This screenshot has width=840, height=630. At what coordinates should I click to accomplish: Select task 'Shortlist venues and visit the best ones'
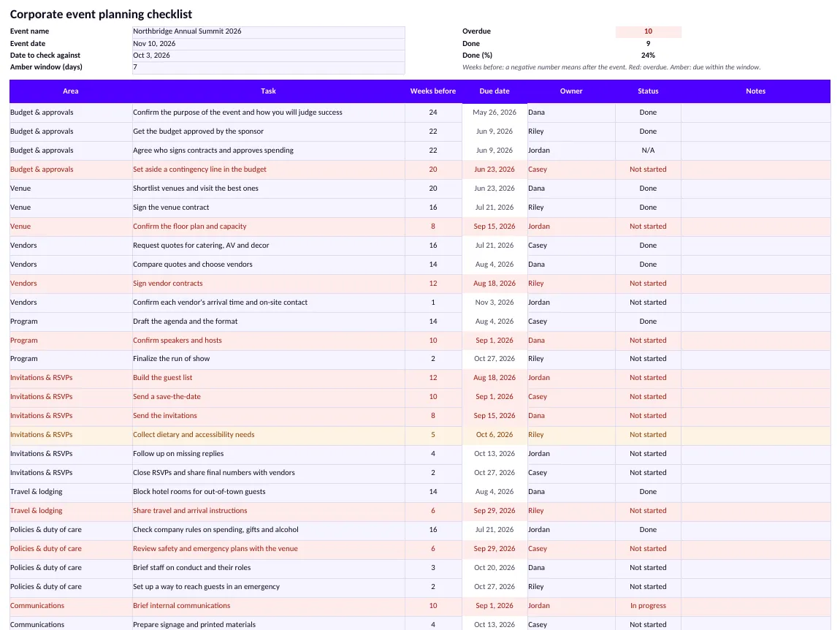point(268,189)
